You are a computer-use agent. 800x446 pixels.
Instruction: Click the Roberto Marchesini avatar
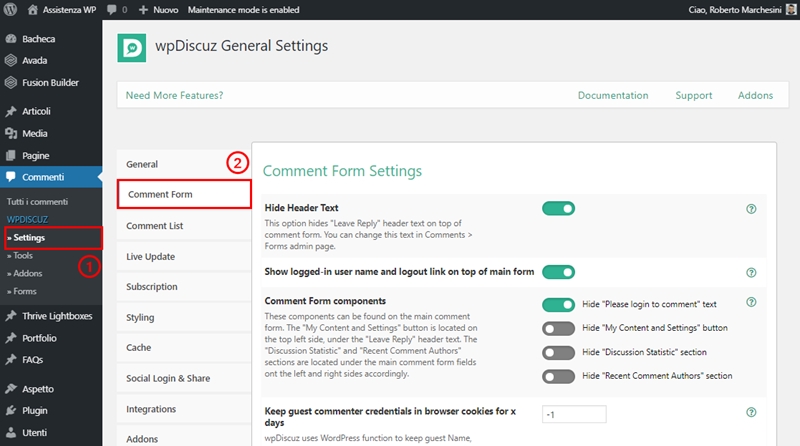click(x=791, y=10)
